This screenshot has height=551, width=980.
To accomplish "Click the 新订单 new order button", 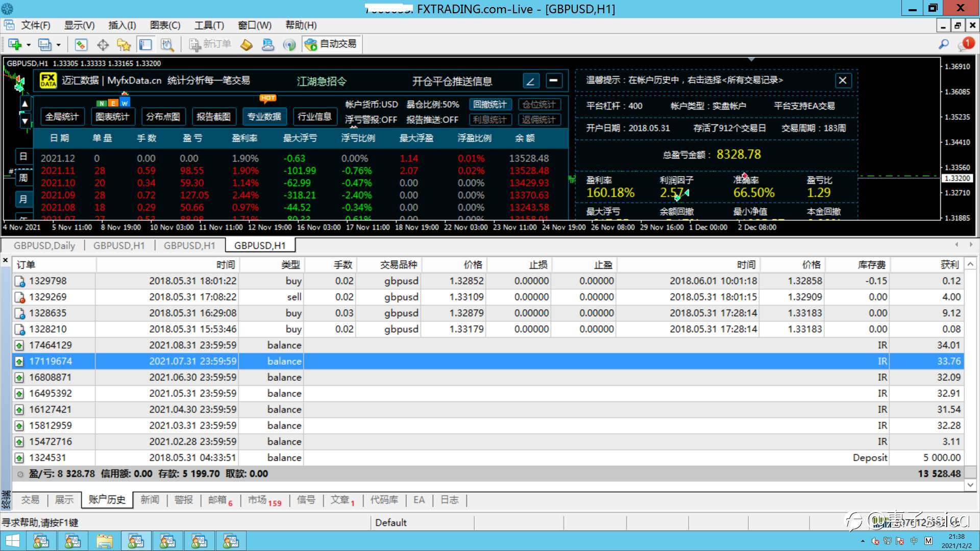I will [210, 44].
